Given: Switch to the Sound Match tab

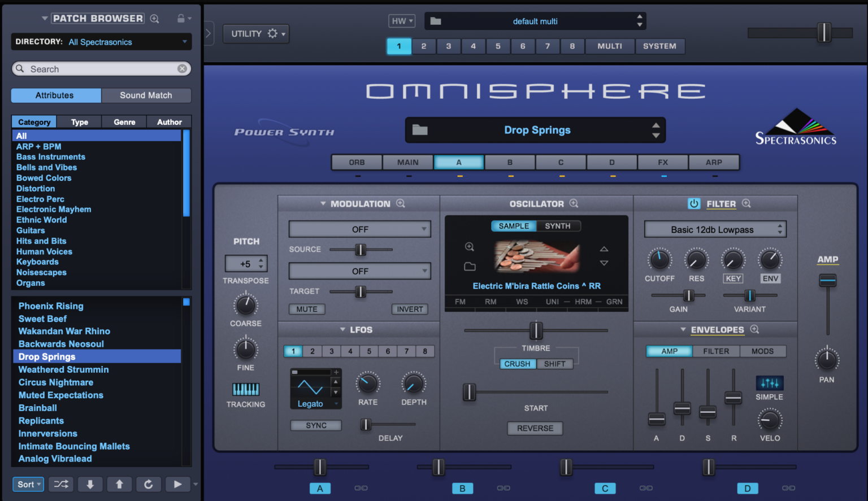Looking at the screenshot, I should (146, 95).
